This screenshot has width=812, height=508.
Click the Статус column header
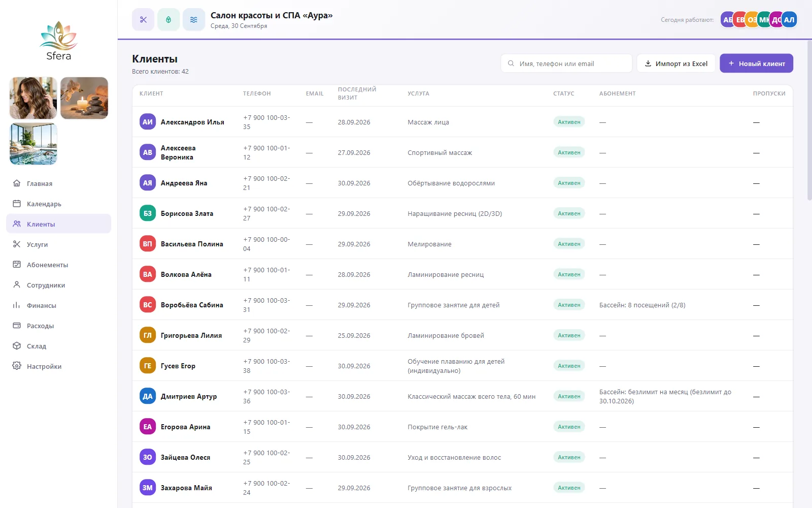[564, 93]
